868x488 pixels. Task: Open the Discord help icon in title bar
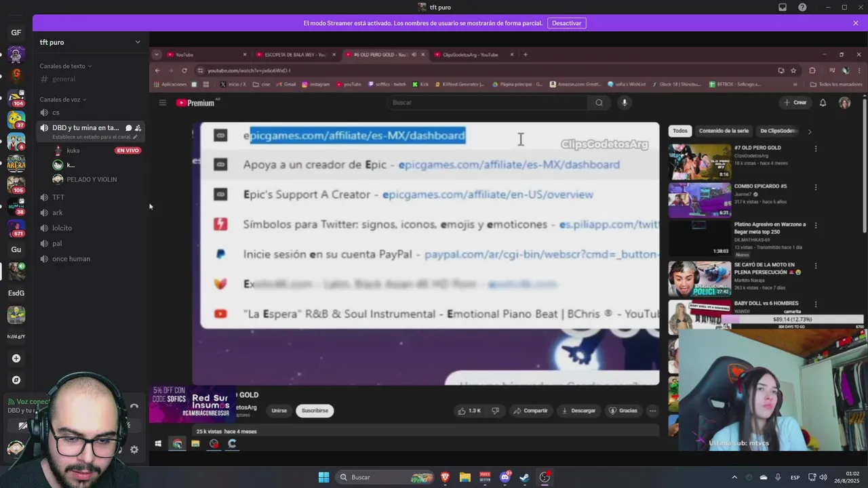(803, 7)
